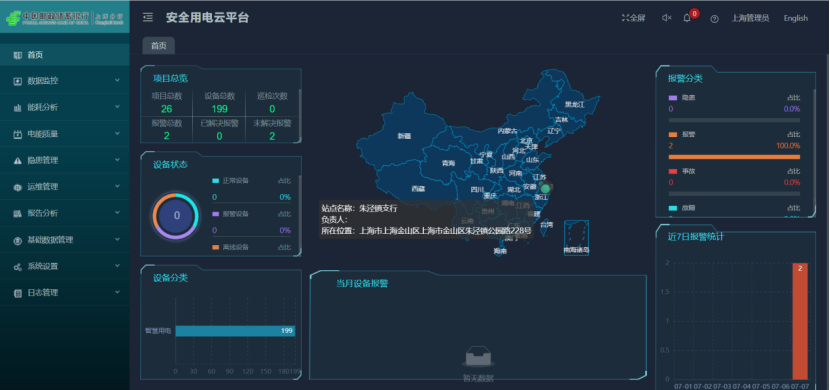
Task: Click the green station marker on map
Action: click(545, 188)
